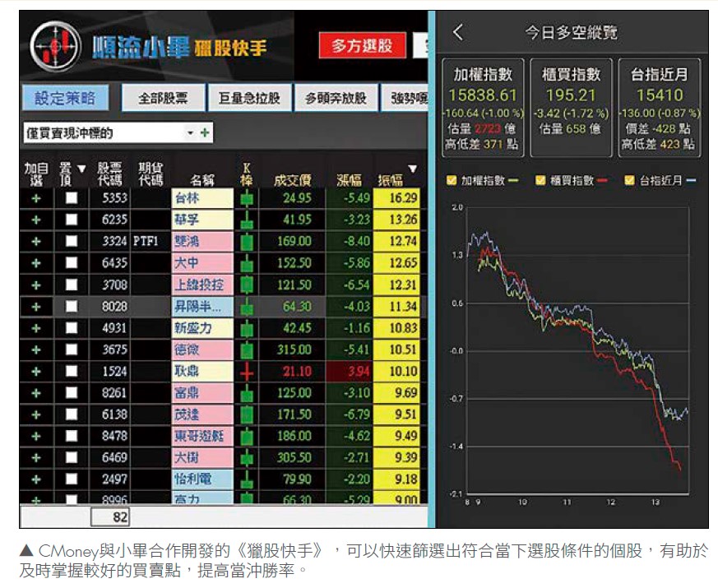Click the 漲幅 value -8.40
Image resolution: width=718 pixels, height=588 pixels.
click(357, 241)
